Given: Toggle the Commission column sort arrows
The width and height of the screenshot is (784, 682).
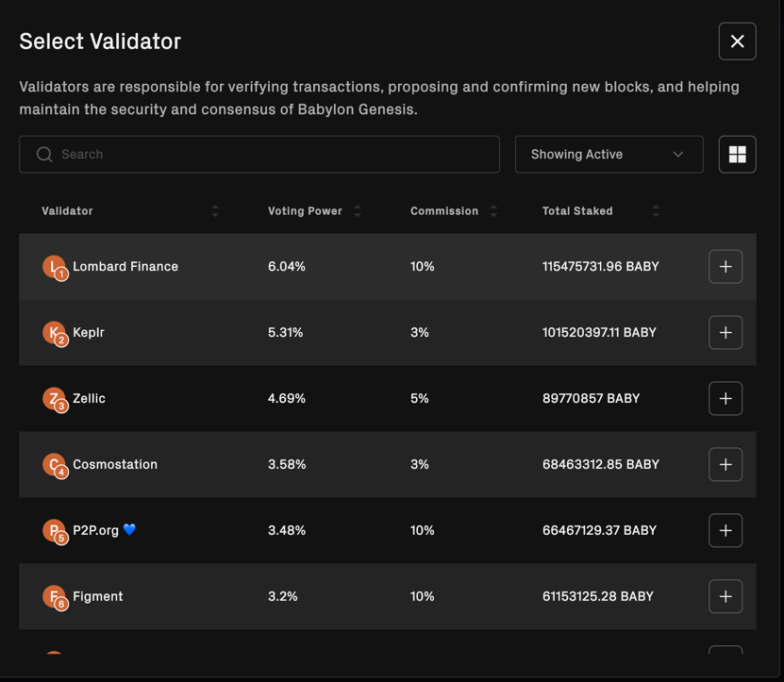Looking at the screenshot, I should click(493, 211).
